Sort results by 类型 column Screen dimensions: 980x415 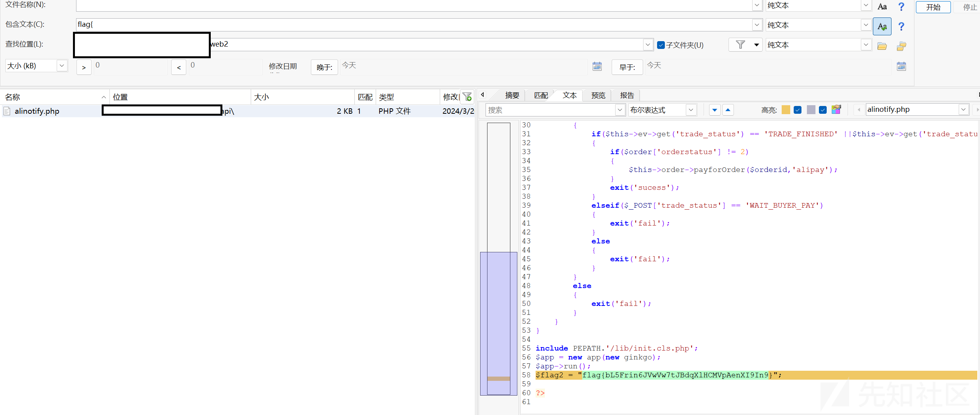[x=408, y=97]
